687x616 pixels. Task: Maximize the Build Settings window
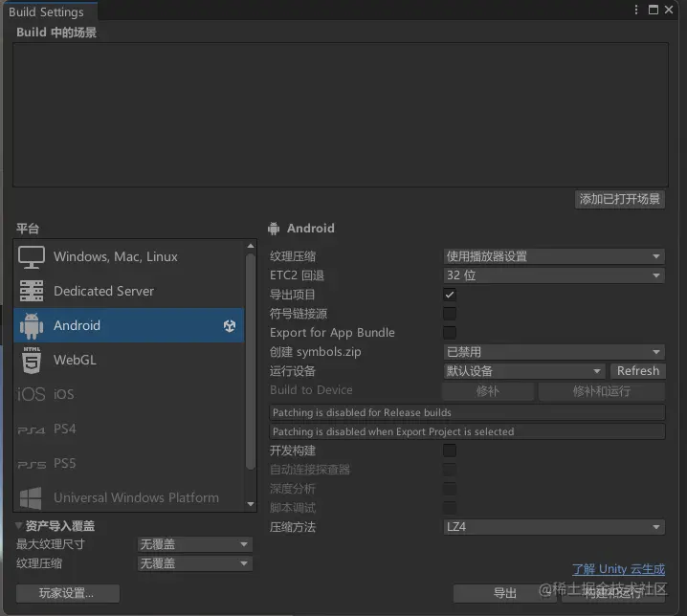(x=654, y=10)
